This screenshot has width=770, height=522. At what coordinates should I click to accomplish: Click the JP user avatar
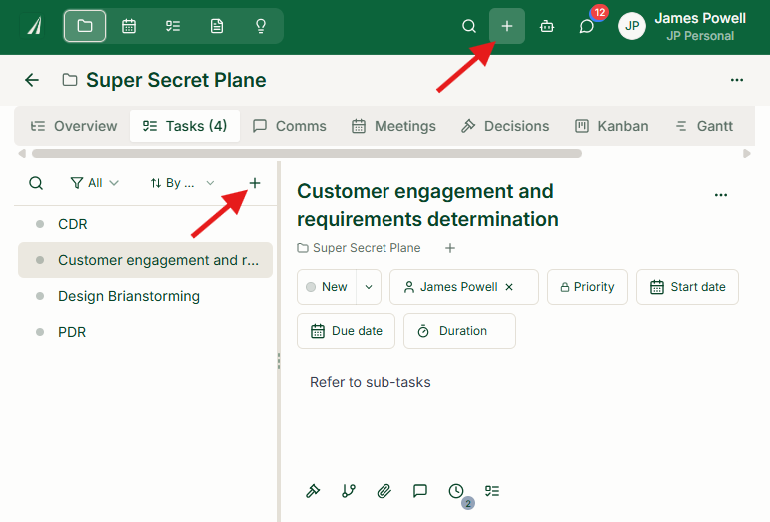coord(632,26)
